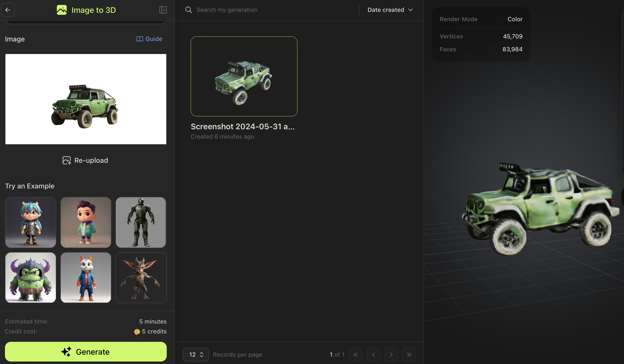
Task: Click the re-upload image icon
Action: tap(67, 161)
